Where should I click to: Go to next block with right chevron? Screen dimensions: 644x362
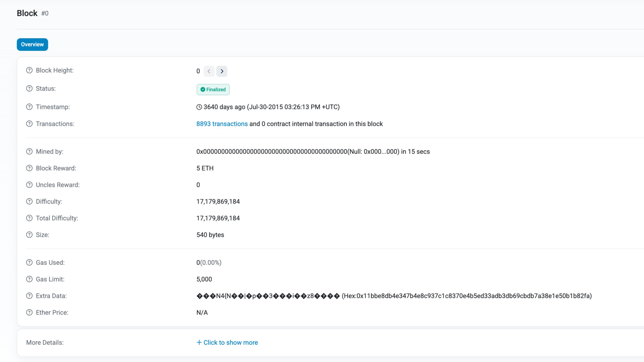pos(222,71)
